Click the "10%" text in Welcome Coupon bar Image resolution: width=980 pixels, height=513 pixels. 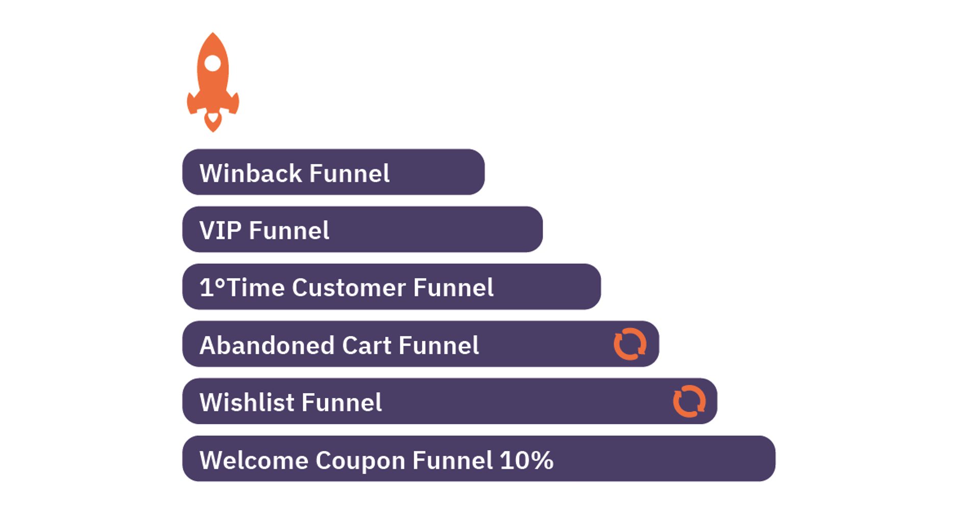coord(527,460)
